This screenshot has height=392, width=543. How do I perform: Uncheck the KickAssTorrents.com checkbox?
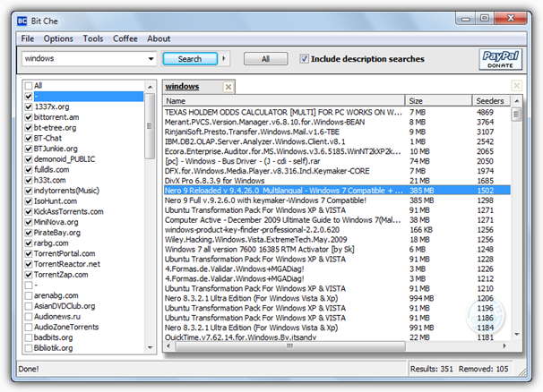pyautogui.click(x=29, y=212)
